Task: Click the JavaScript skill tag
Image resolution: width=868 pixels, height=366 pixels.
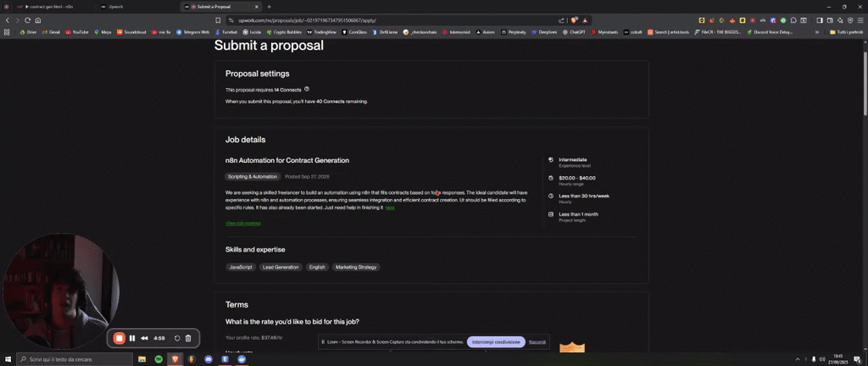Action: click(x=241, y=267)
